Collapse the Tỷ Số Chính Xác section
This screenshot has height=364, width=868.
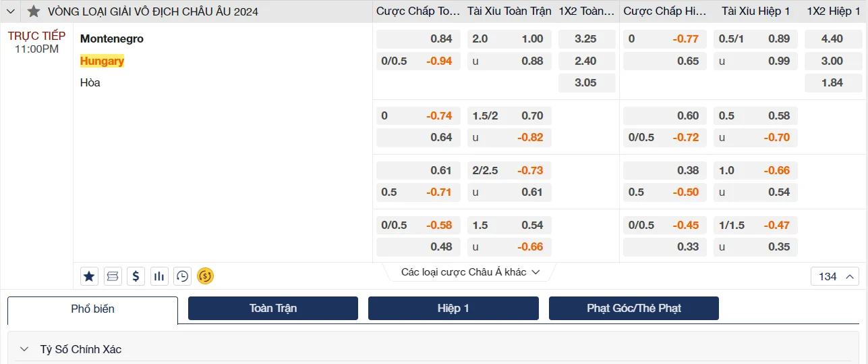pos(24,349)
